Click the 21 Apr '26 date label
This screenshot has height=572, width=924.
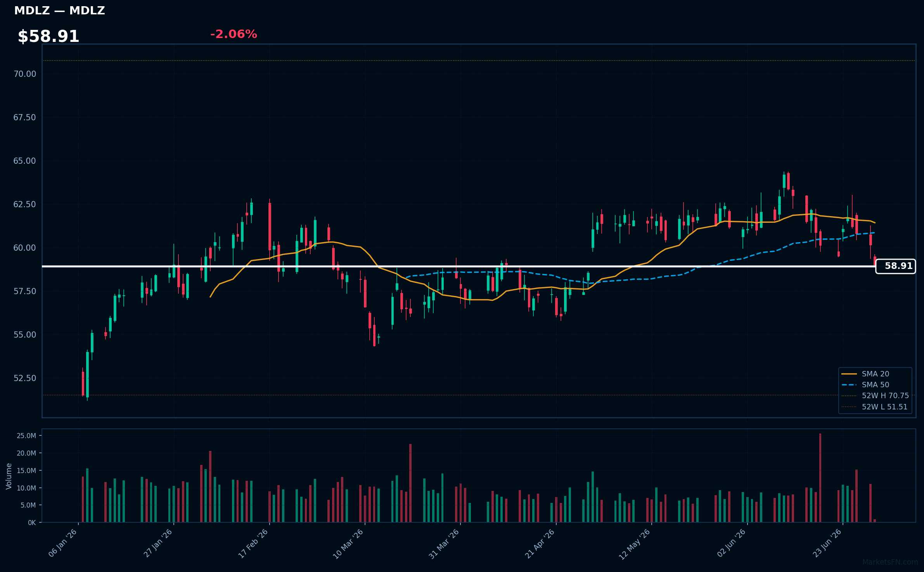tap(540, 544)
